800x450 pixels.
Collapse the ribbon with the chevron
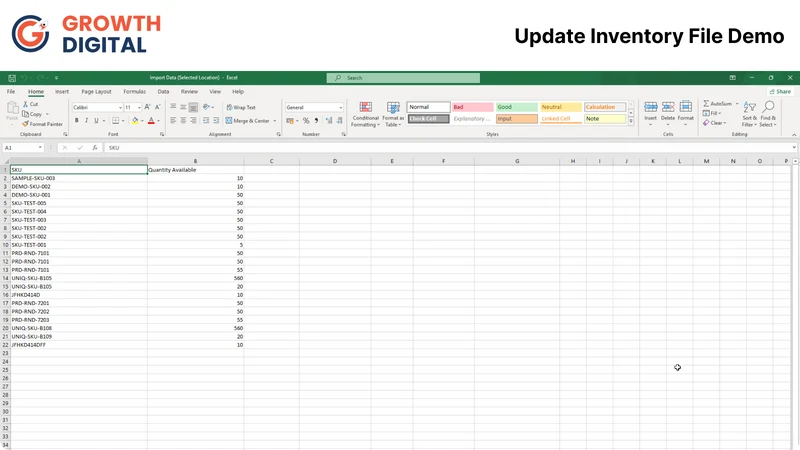point(794,135)
